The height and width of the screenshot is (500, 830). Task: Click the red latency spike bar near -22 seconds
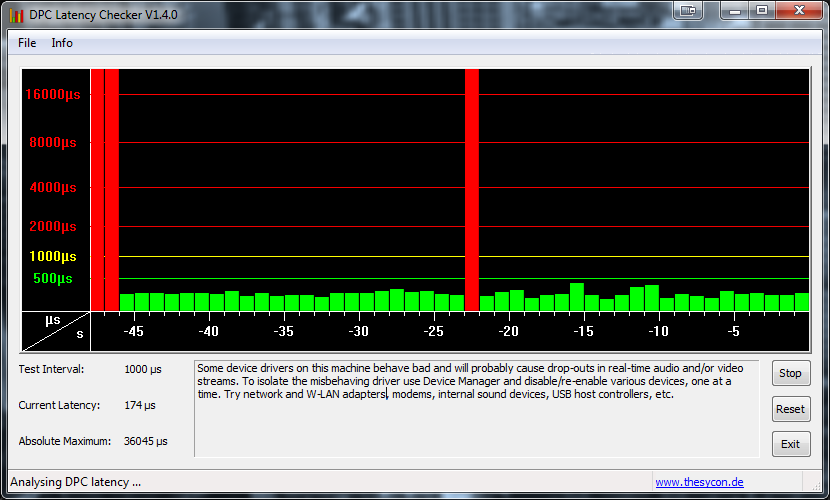tap(472, 189)
